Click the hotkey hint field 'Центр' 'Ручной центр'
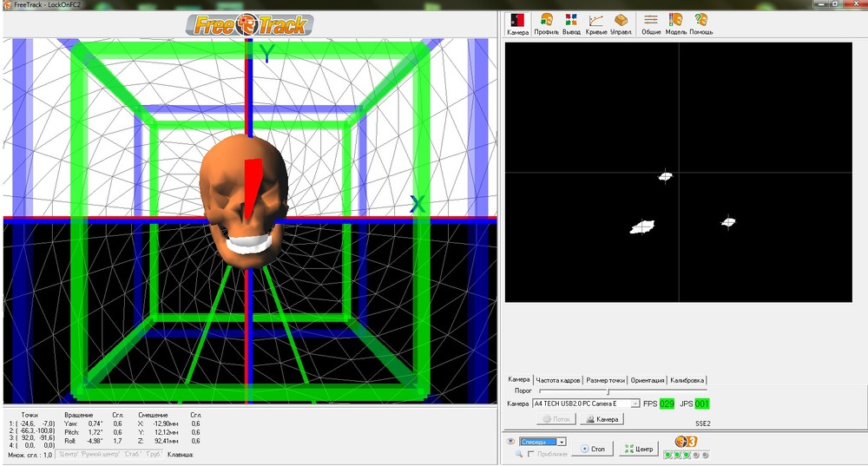The width and height of the screenshot is (868, 466). point(109,455)
